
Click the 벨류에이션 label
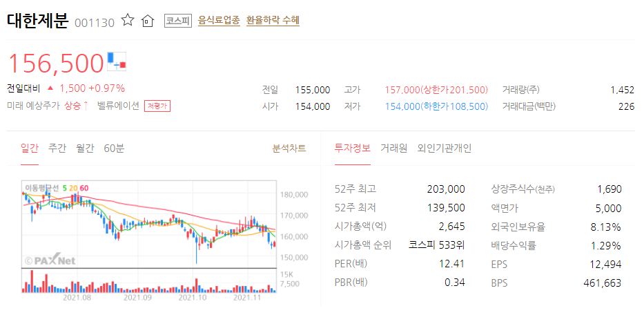tap(118, 106)
